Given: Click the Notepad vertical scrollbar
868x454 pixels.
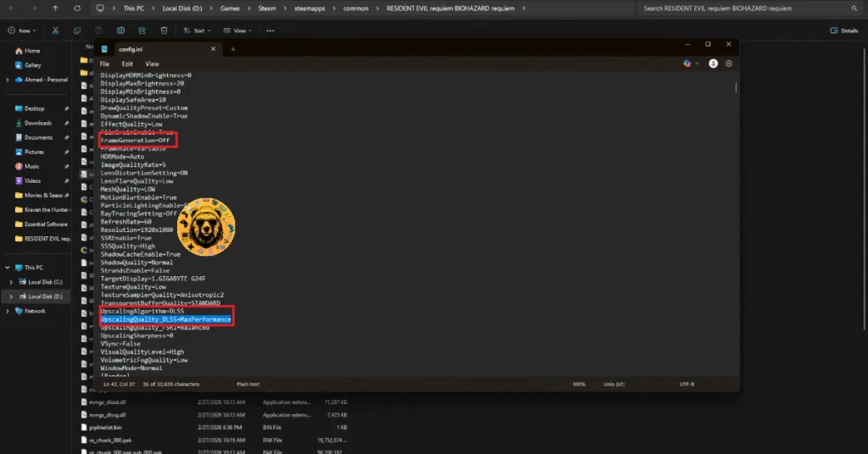Looking at the screenshot, I should [736, 87].
